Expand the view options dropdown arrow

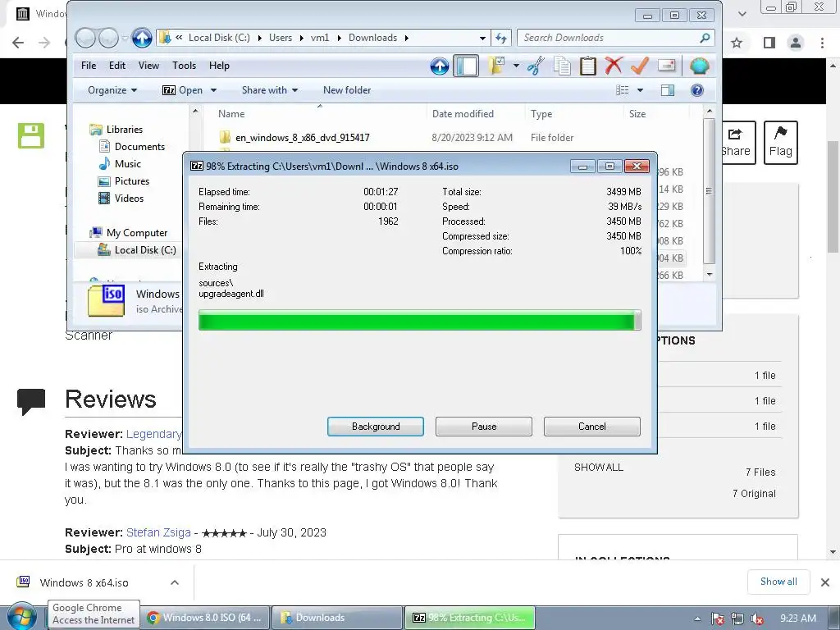640,90
